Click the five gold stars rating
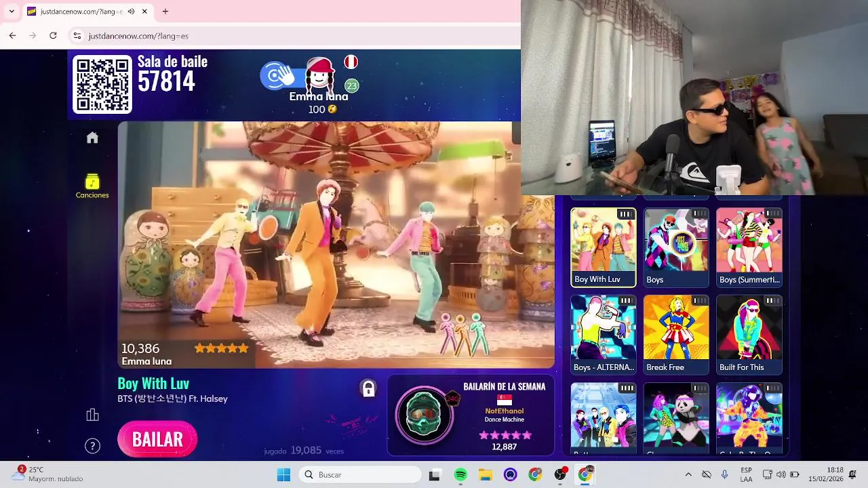The height and width of the screenshot is (488, 868). 222,348
